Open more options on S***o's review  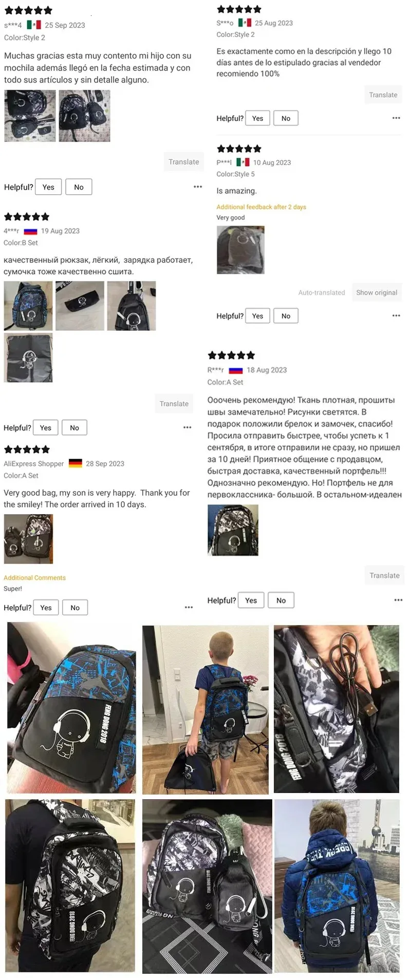coord(396,118)
